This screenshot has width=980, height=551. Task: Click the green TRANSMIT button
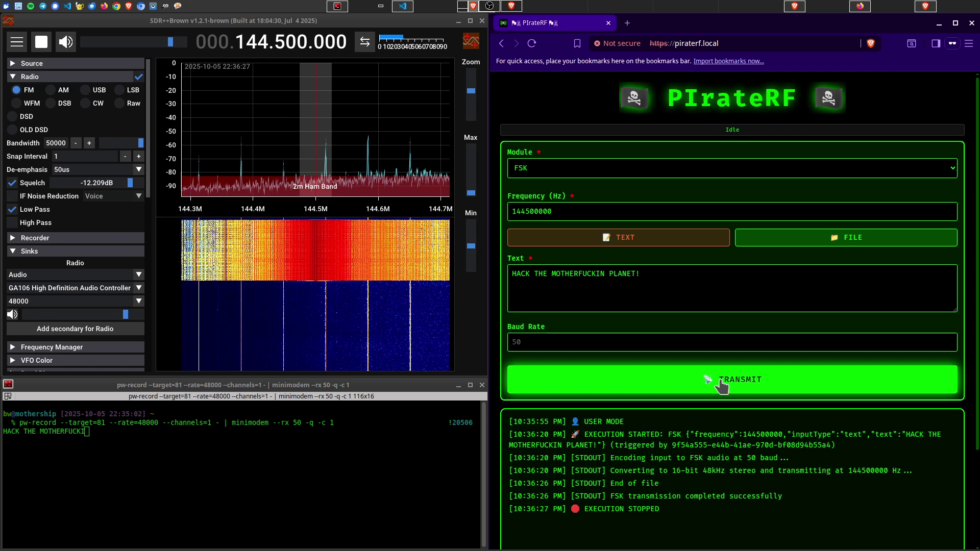point(731,379)
